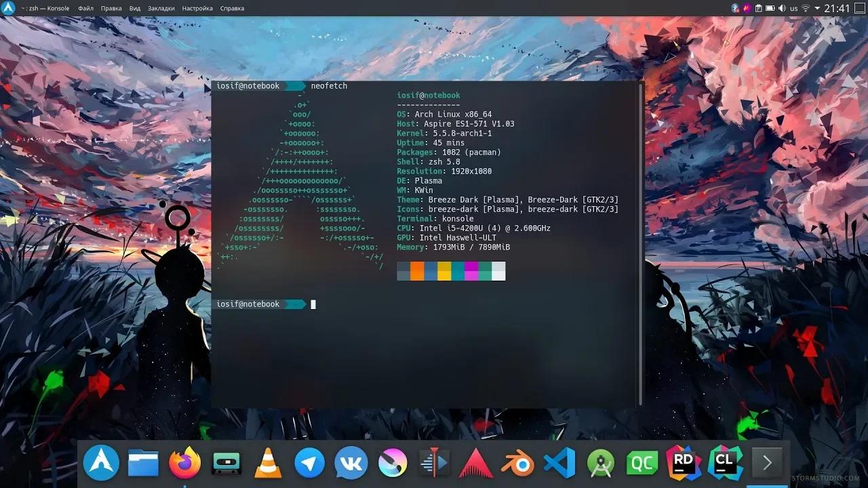Screen dimensions: 868x488
Task: Open Telegram from the dock
Action: 309,463
